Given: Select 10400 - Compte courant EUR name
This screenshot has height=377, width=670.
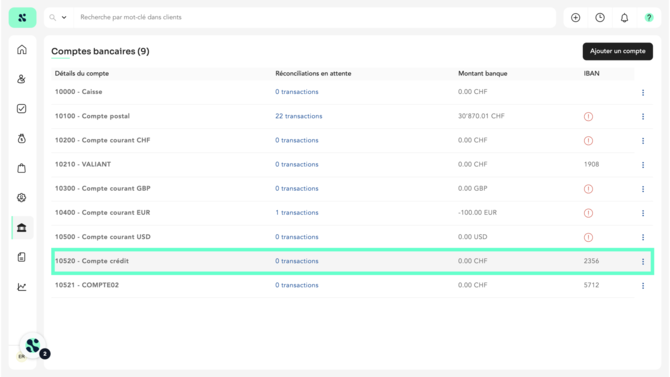Looking at the screenshot, I should [x=102, y=213].
